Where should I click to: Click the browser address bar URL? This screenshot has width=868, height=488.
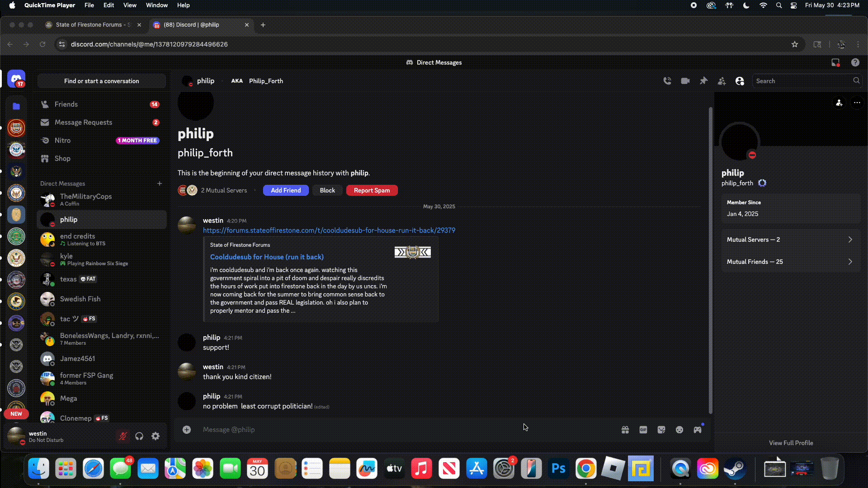click(x=149, y=44)
